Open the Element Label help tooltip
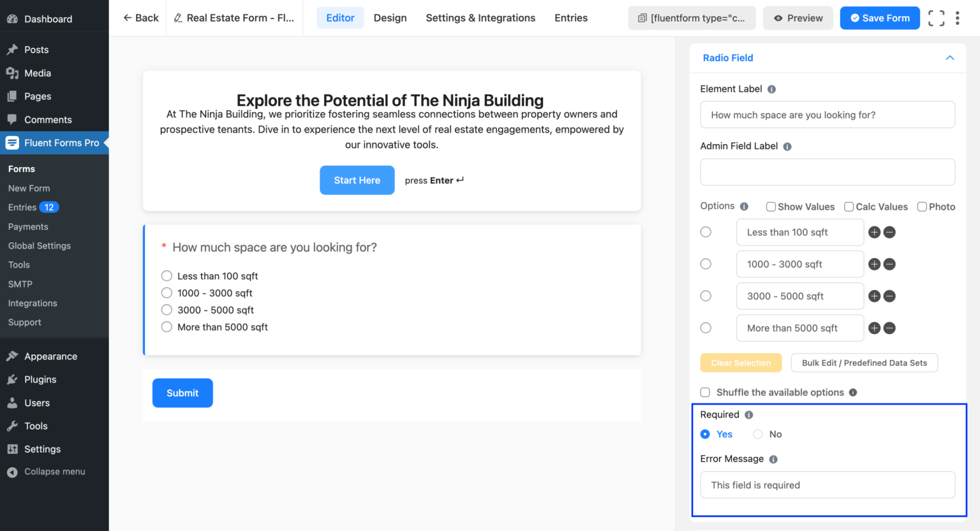Viewport: 980px width, 531px height. [x=771, y=89]
